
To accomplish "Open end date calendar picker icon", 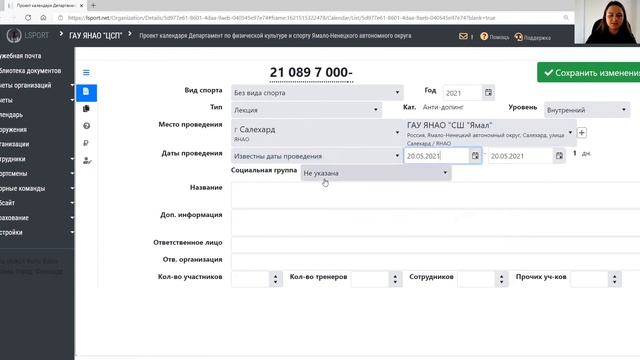I will pyautogui.click(x=559, y=156).
